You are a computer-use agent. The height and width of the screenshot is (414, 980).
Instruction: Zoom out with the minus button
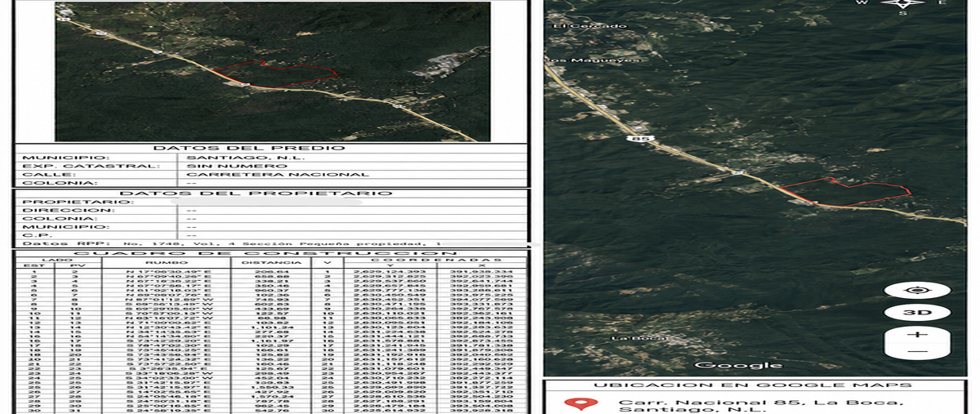[x=917, y=351]
